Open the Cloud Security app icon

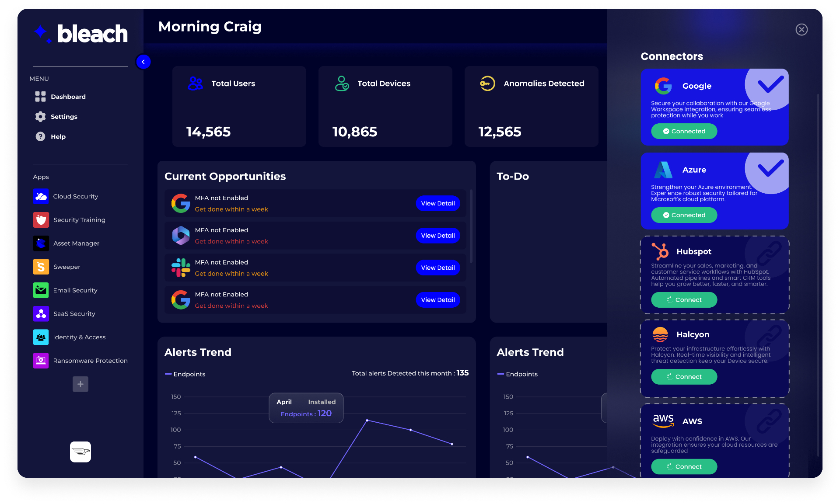pyautogui.click(x=41, y=197)
